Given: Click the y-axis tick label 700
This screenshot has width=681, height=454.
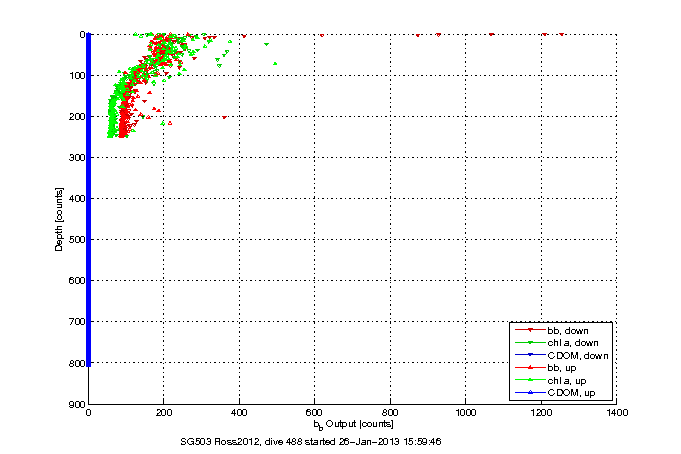Looking at the screenshot, I should pyautogui.click(x=77, y=322).
